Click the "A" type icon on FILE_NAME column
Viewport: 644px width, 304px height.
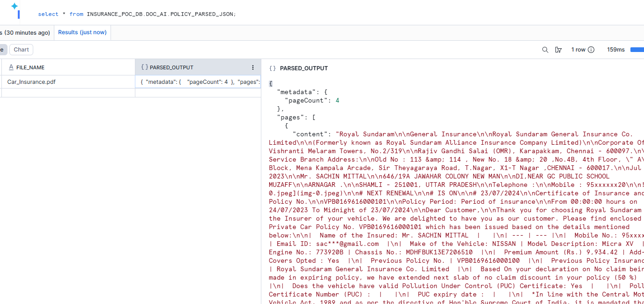11,67
